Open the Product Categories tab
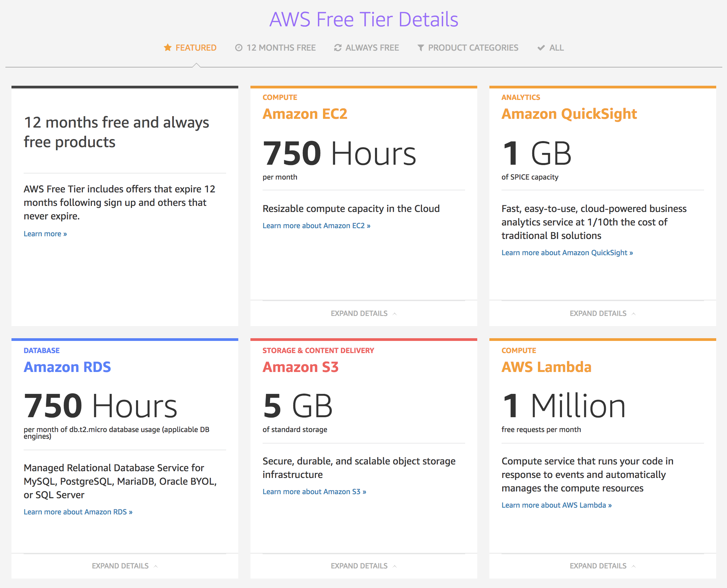 (468, 48)
